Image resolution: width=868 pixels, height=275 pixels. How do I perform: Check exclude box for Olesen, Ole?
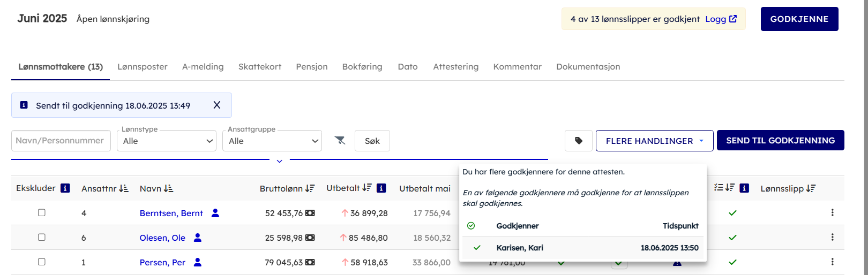pos(42,238)
